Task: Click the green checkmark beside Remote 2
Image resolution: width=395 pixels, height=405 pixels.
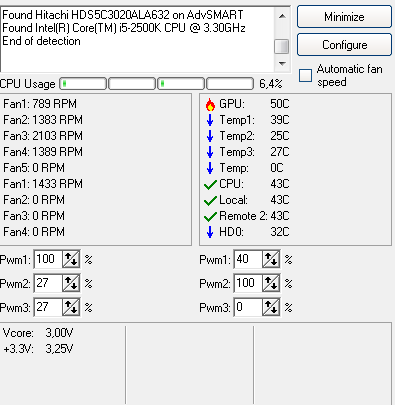Action: coord(210,216)
